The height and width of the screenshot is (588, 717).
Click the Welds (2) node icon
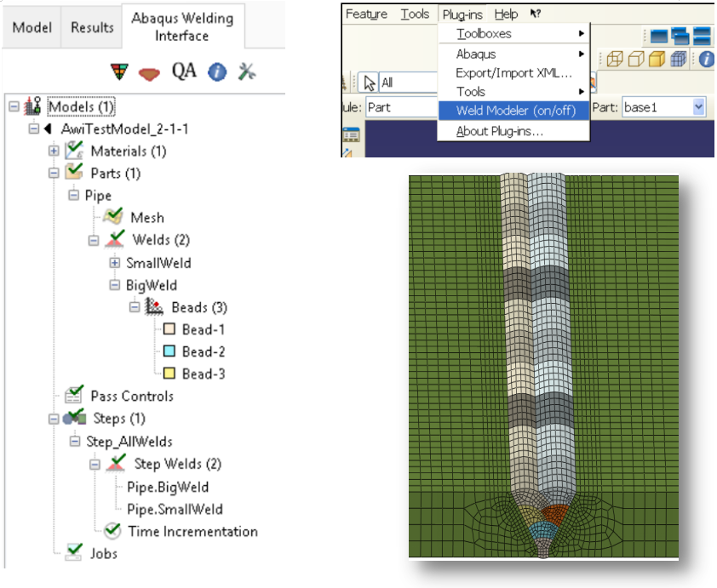click(x=114, y=239)
